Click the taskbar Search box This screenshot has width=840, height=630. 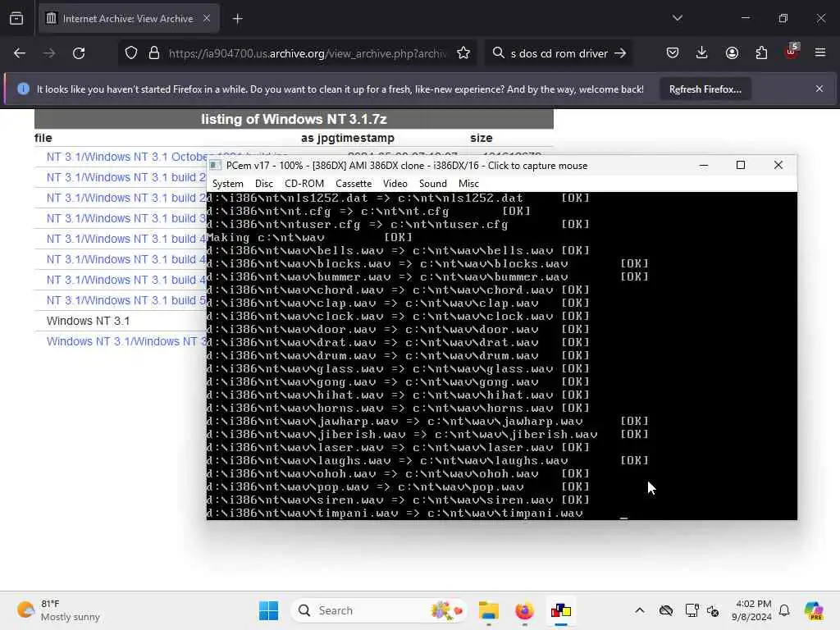point(379,610)
